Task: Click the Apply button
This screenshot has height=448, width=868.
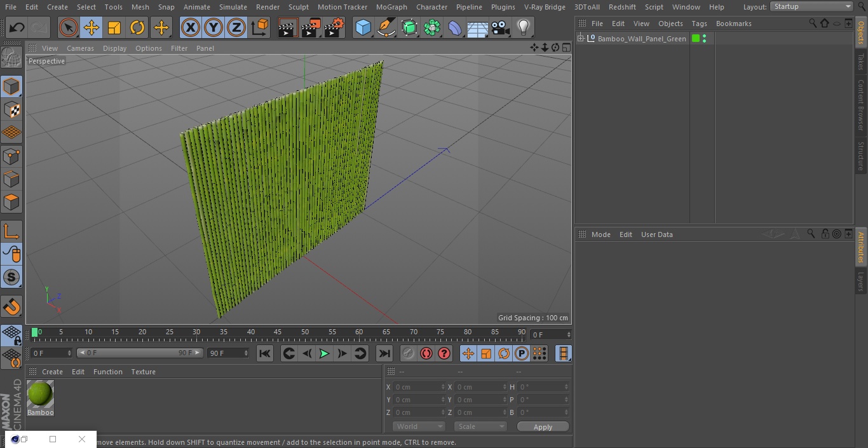Action: tap(543, 427)
